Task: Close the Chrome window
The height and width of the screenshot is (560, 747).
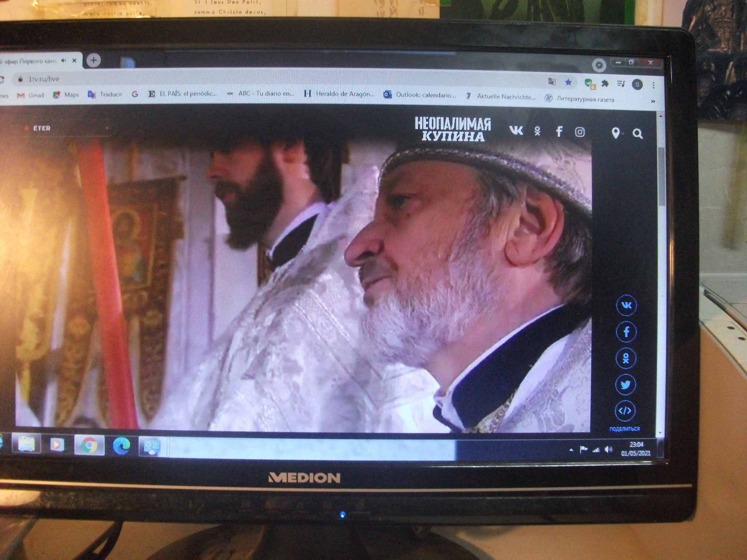Action: 650,63
